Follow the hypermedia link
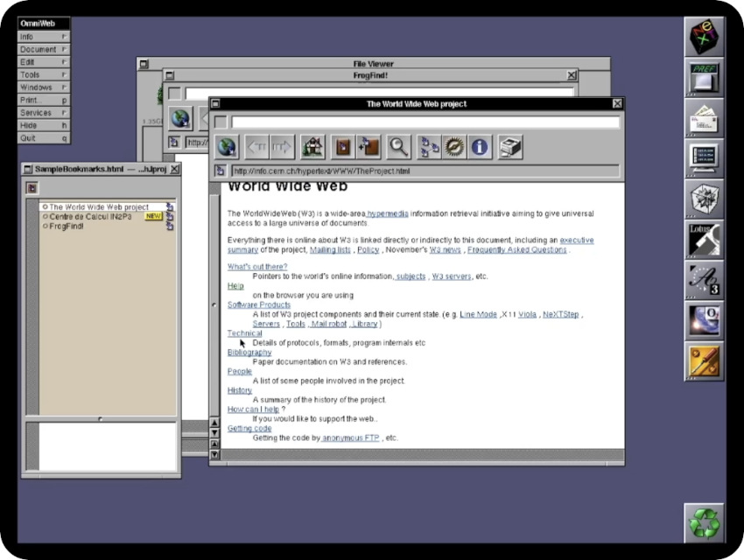Viewport: 744px width, 560px height. [388, 213]
